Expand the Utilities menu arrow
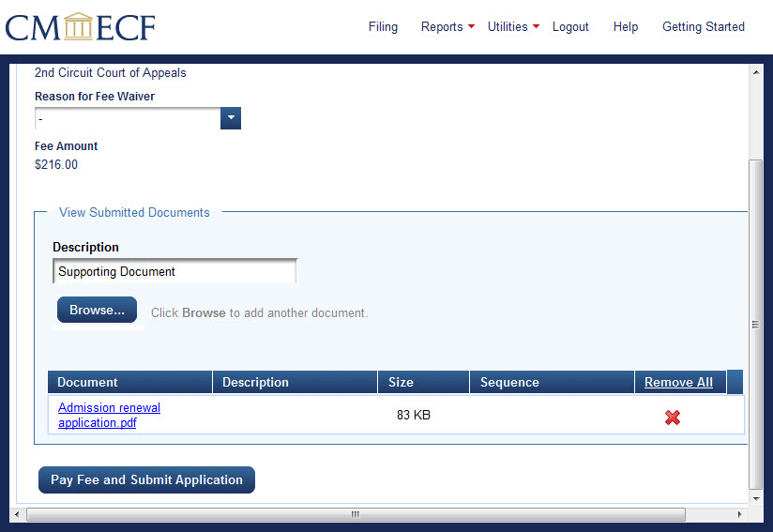 tap(536, 26)
